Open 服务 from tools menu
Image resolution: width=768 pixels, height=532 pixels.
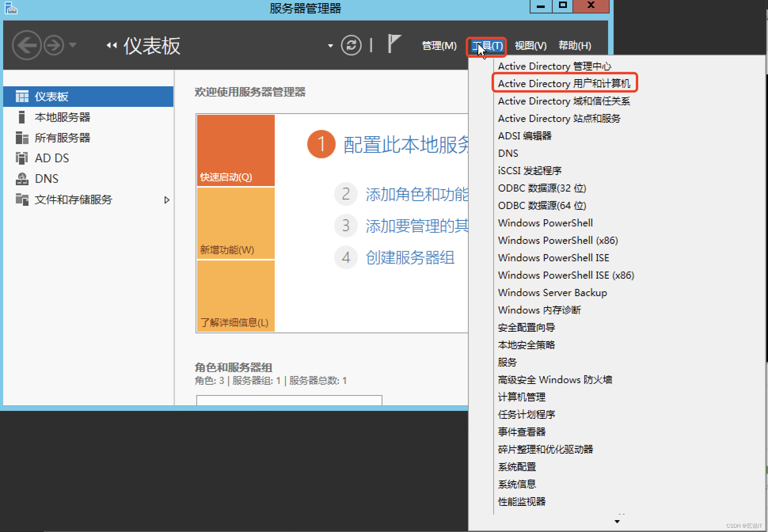pos(508,362)
